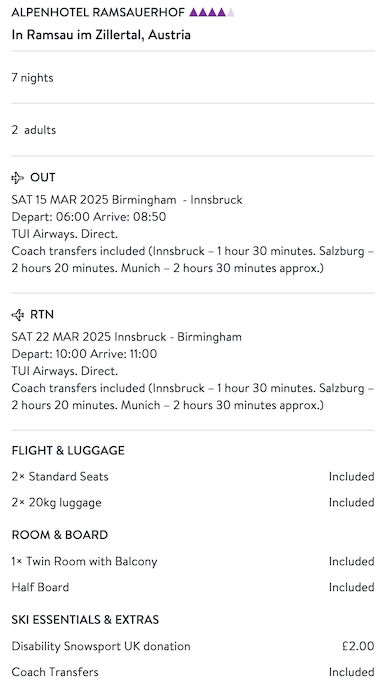Click the faded fifth rating triangle
The image size is (383, 686).
(x=231, y=12)
